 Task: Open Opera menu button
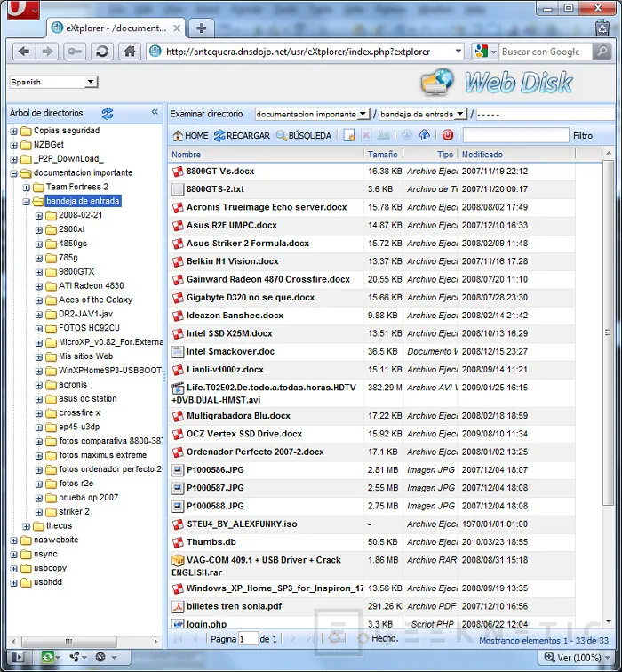coord(23,9)
